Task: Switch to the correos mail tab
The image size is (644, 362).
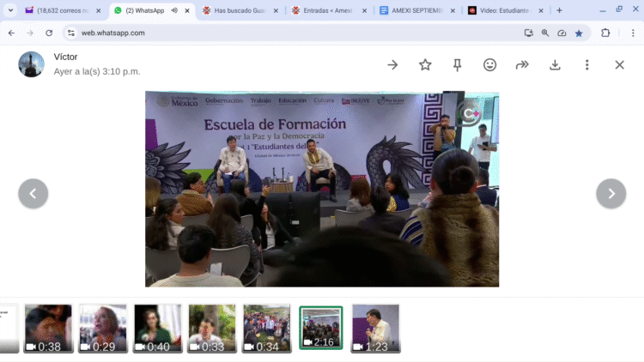Action: [57, 10]
